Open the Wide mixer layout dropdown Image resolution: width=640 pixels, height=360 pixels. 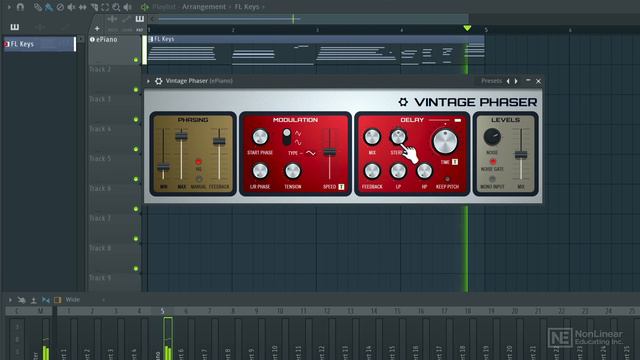pyautogui.click(x=73, y=300)
